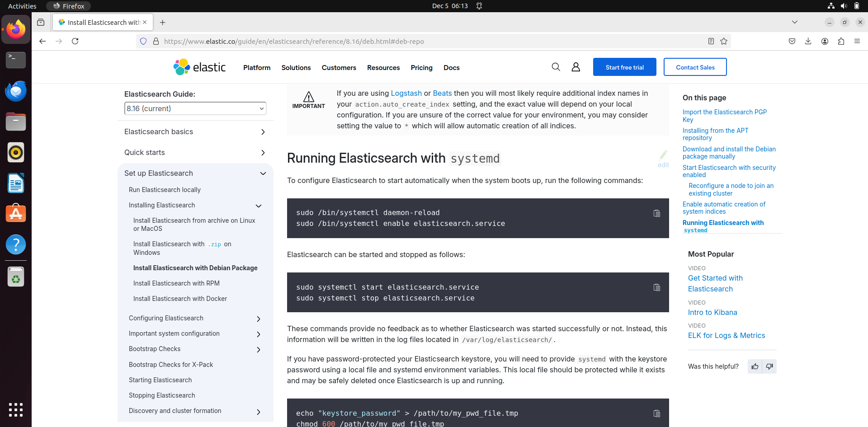Open a new browser tab
This screenshot has width=868, height=427.
pyautogui.click(x=163, y=22)
